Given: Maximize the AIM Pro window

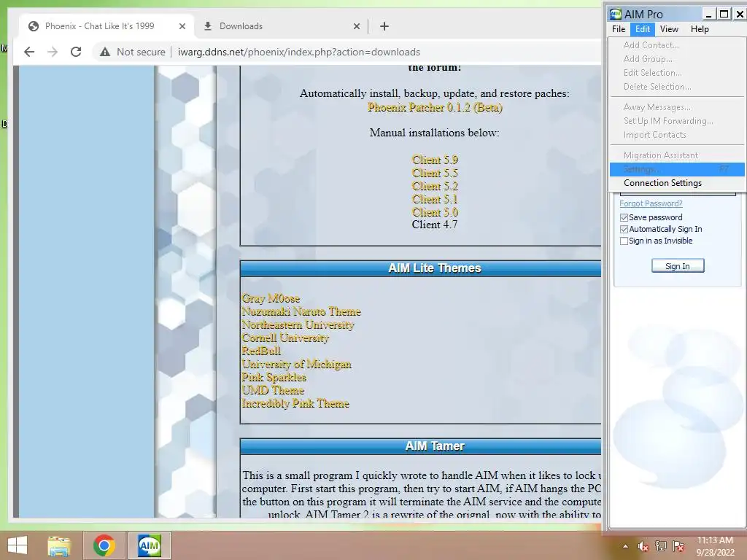Looking at the screenshot, I should [724, 15].
